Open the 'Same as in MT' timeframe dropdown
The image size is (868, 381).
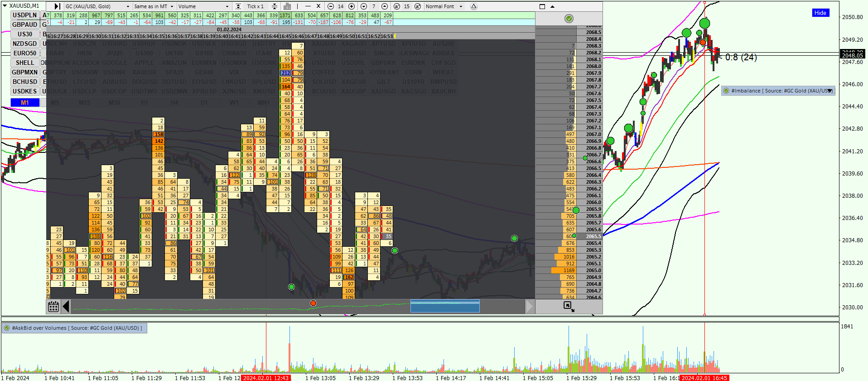[x=154, y=6]
